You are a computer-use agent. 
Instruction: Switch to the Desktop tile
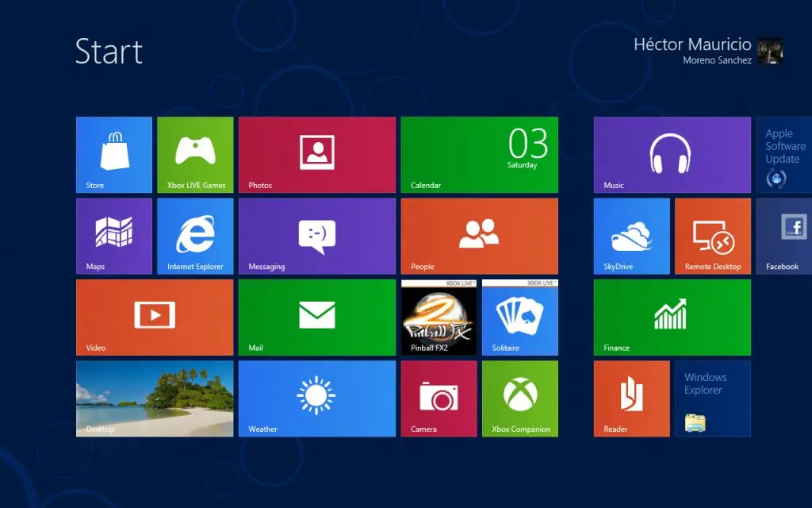[154, 398]
